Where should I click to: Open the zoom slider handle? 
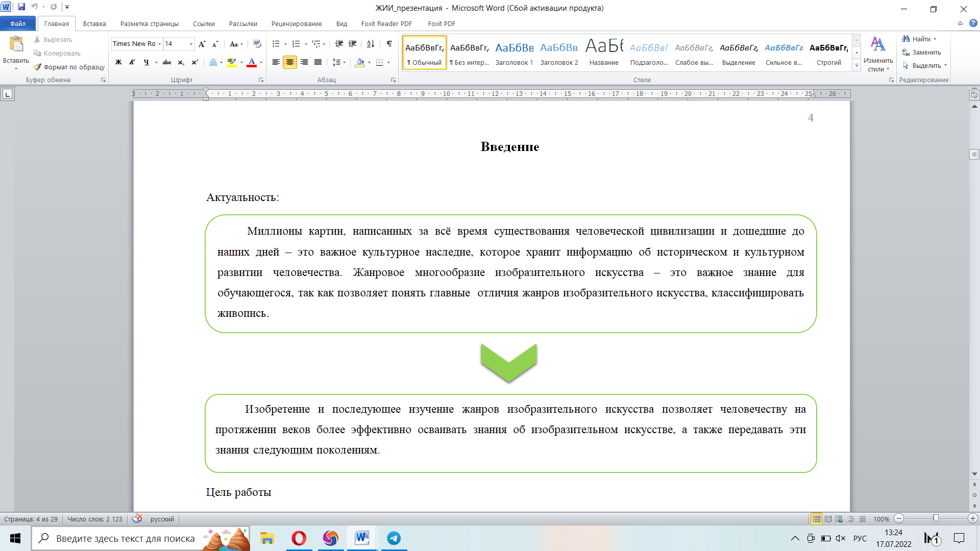click(936, 518)
